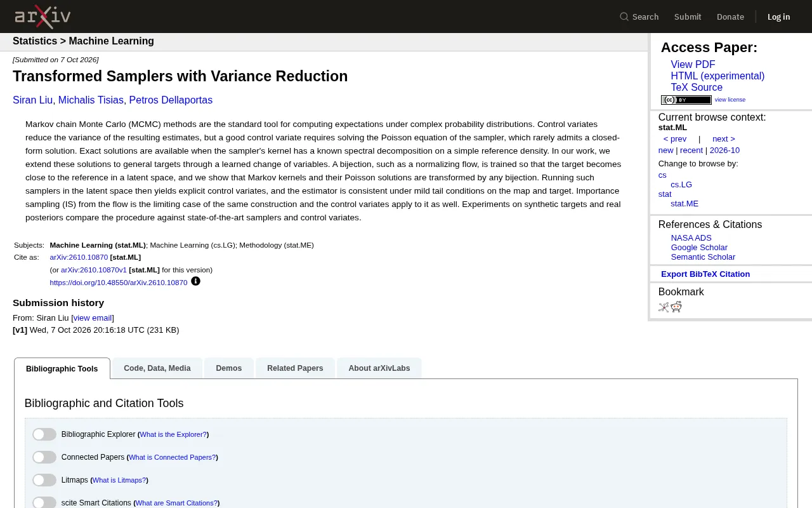This screenshot has width=812, height=508.
Task: Open NASA ADS citations
Action: coord(691,238)
